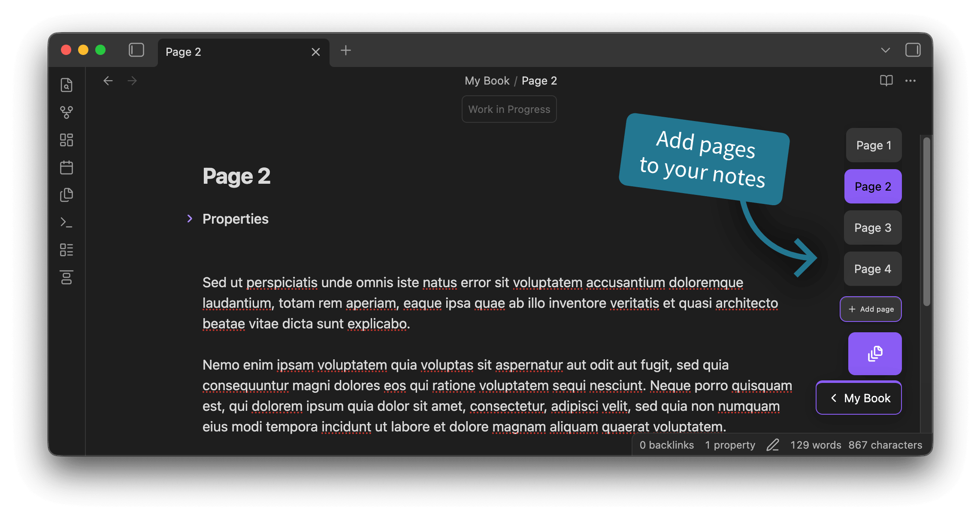Click 1 property in status bar
This screenshot has height=516, width=980.
tap(730, 445)
